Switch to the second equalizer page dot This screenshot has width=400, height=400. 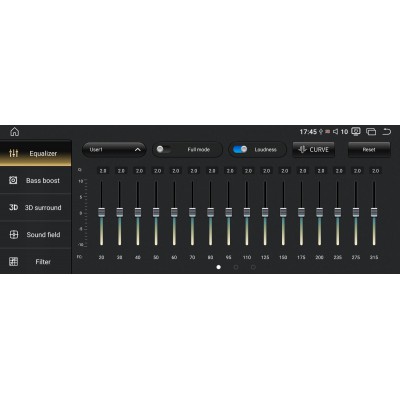(x=236, y=267)
